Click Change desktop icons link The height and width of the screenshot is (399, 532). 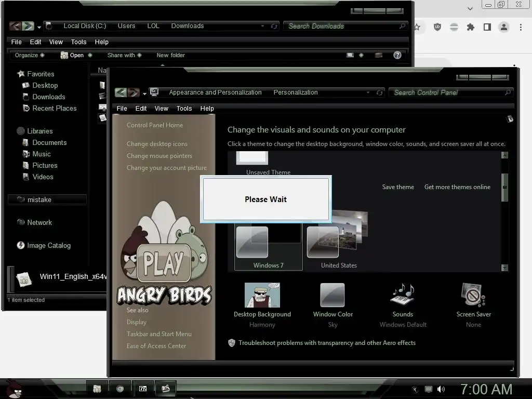point(157,144)
